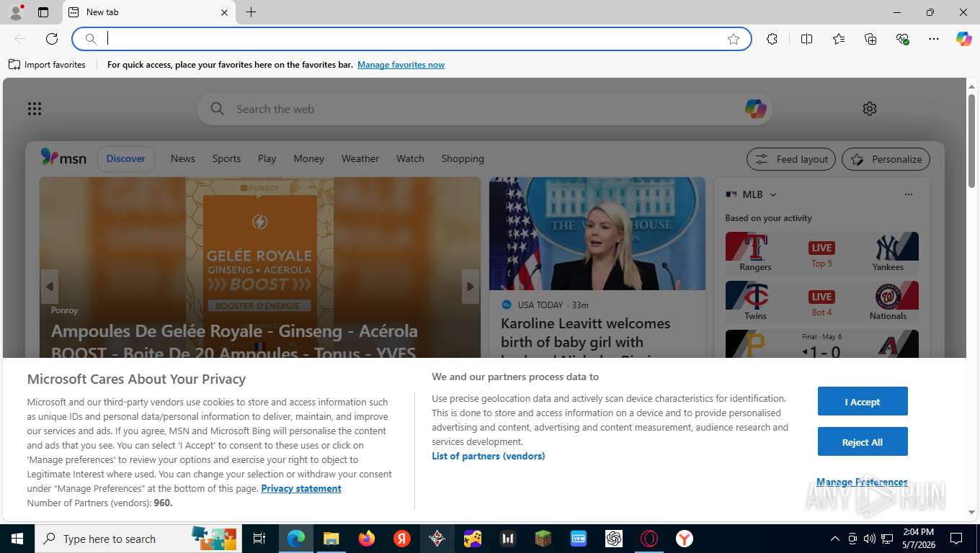Open the Extensions puzzle icon

click(772, 39)
